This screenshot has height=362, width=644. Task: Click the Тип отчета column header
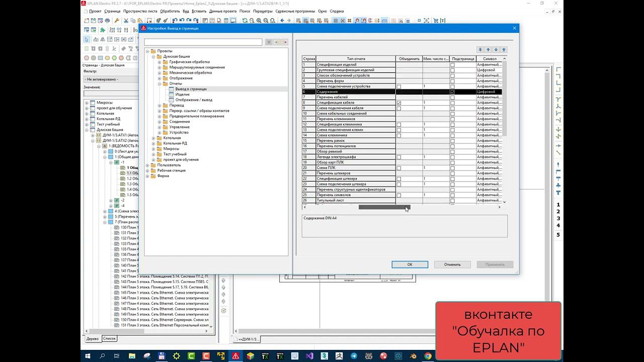[356, 59]
